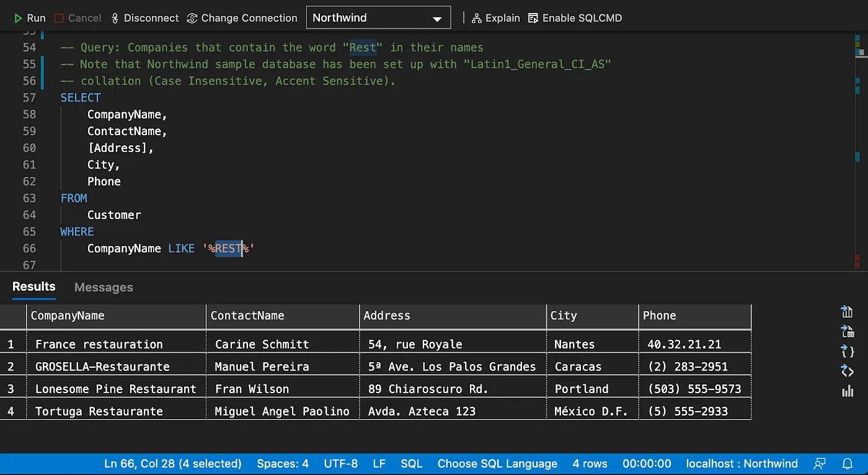Screen dimensions: 868x475
Task: Click the LIKE keyword on line 66
Action: [181, 248]
